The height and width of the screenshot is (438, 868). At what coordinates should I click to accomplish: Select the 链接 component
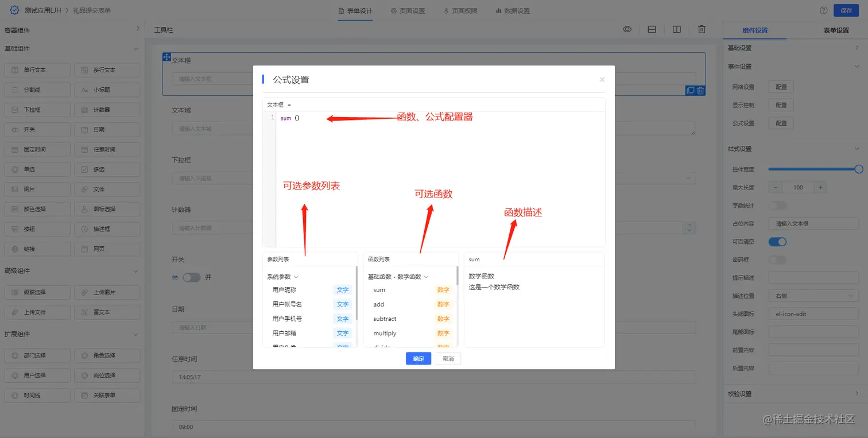click(37, 249)
